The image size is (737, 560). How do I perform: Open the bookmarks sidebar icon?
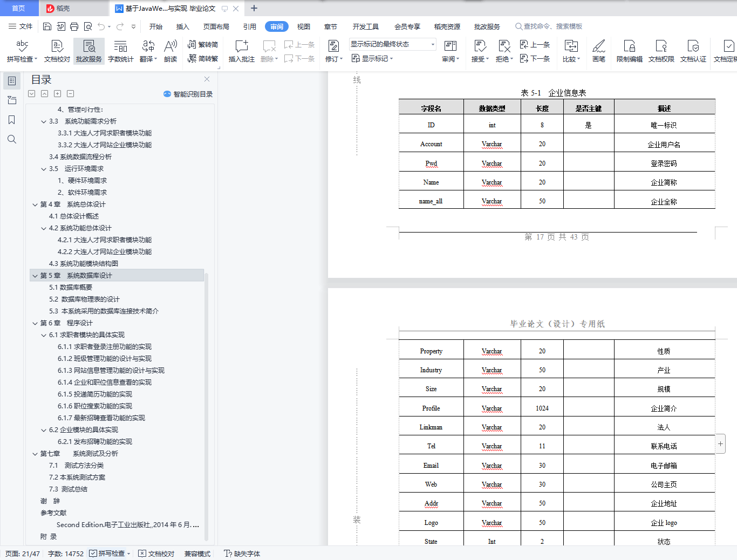12,120
